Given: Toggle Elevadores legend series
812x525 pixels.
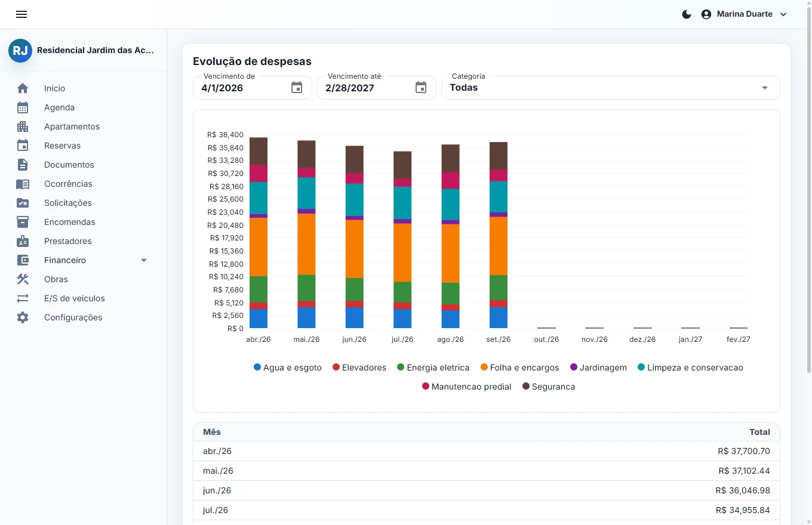Looking at the screenshot, I should click(x=359, y=367).
